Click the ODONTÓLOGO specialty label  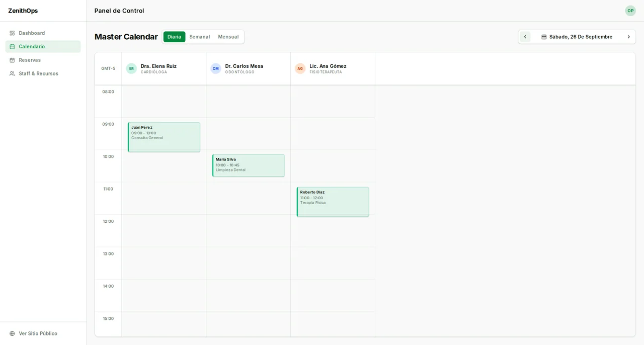pos(240,72)
